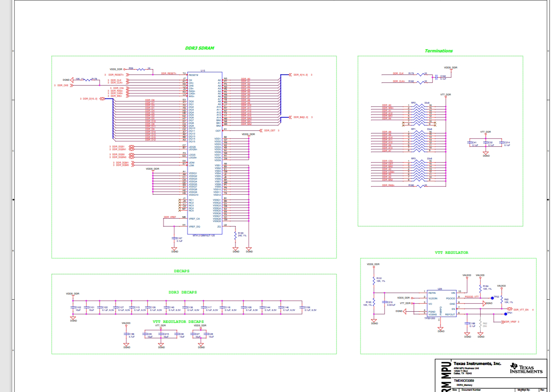Click the DDR_VTT_EN bidirectional port symbol
Image resolution: width=552 pixels, height=392 pixels.
[510, 310]
